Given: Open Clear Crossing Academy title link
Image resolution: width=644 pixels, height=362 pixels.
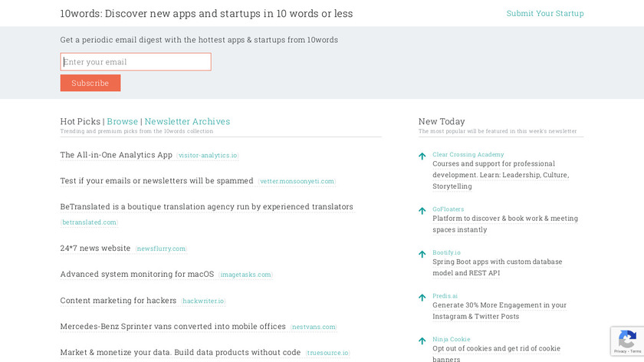Looking at the screenshot, I should 468,154.
